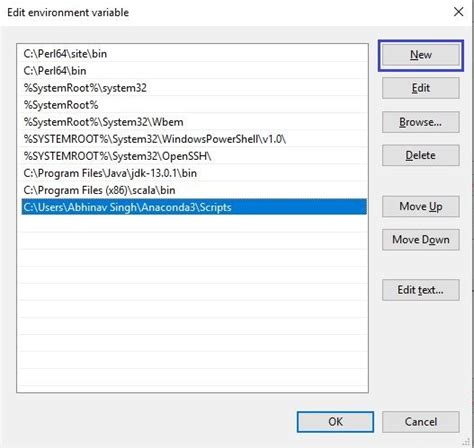The width and height of the screenshot is (474, 448).
Task: Cancel the environment variable dialog
Action: click(421, 422)
